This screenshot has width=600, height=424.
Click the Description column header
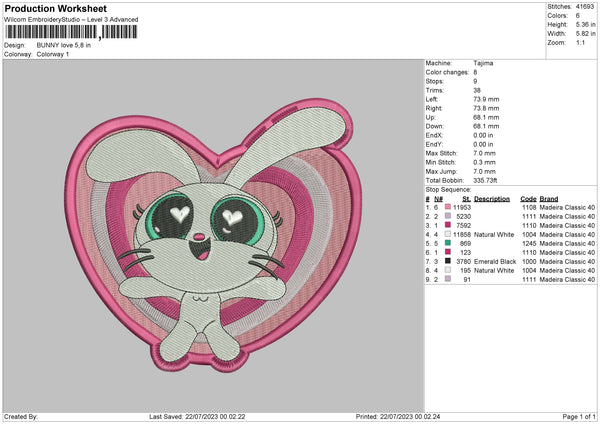pos(492,198)
